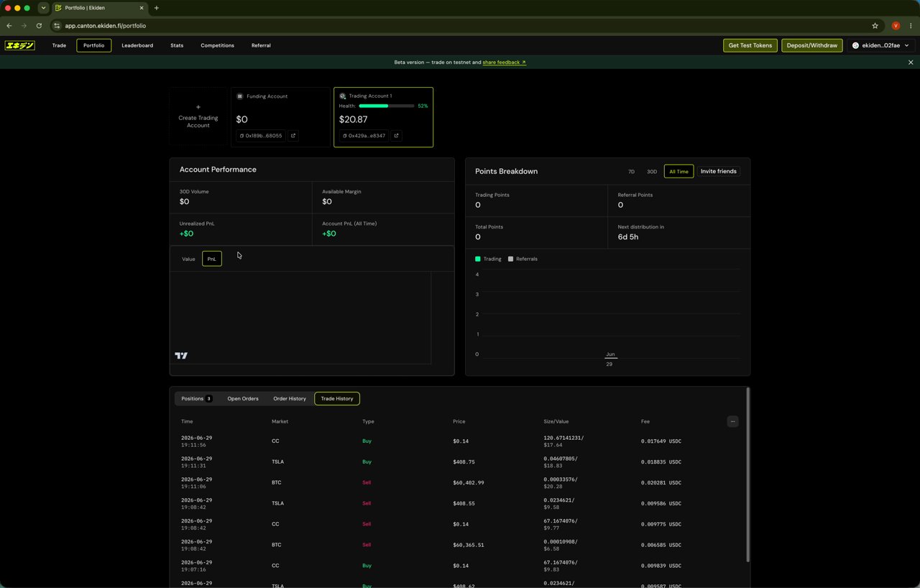
Task: Click the trade history vertical scrollbar
Action: coord(748,474)
